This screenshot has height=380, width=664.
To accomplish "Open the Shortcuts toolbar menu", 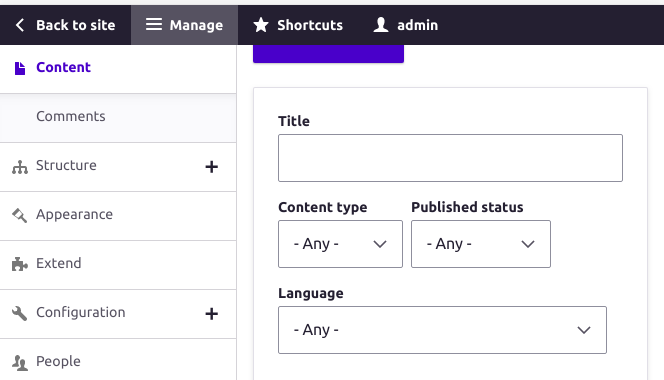I will click(x=298, y=25).
